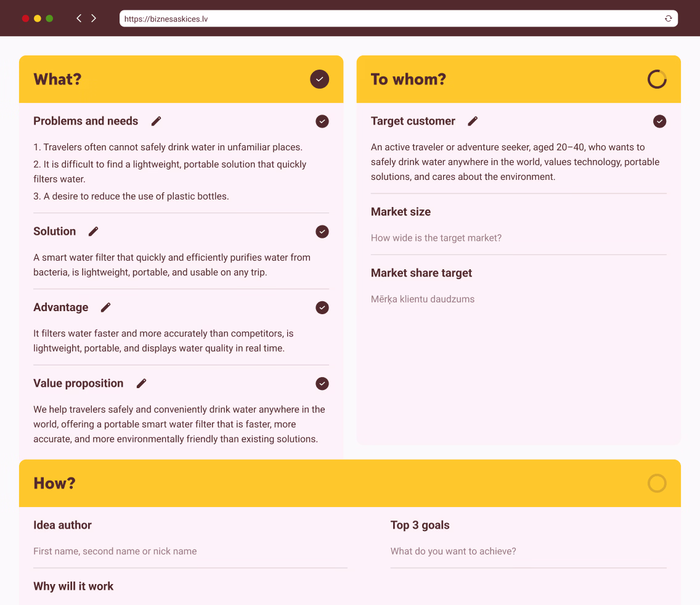This screenshot has width=700, height=605.
Task: Toggle the Problems and needs checkmark
Action: pos(322,121)
